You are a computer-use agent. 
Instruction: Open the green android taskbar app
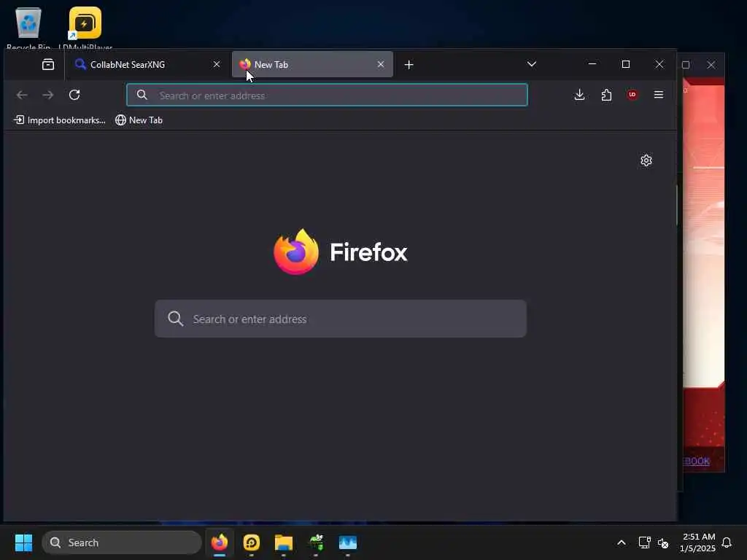tap(316, 542)
